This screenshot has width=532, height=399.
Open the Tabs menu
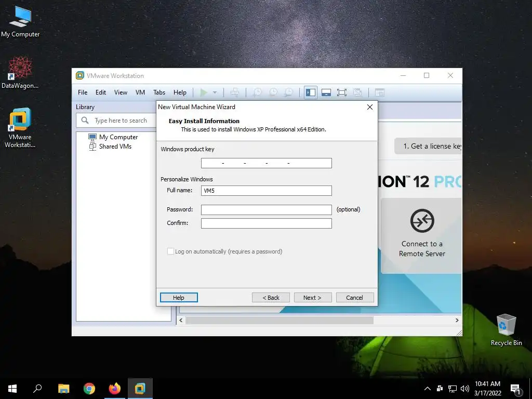pyautogui.click(x=159, y=92)
